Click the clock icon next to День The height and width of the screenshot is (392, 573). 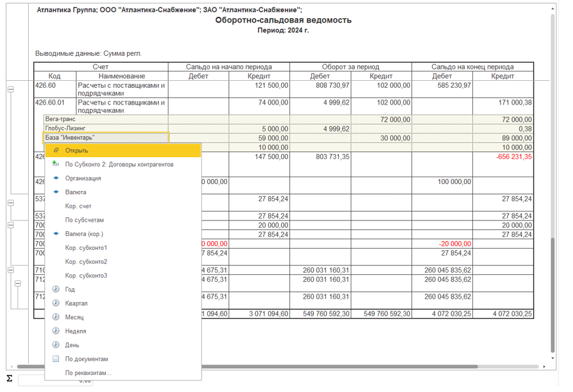[x=56, y=344]
